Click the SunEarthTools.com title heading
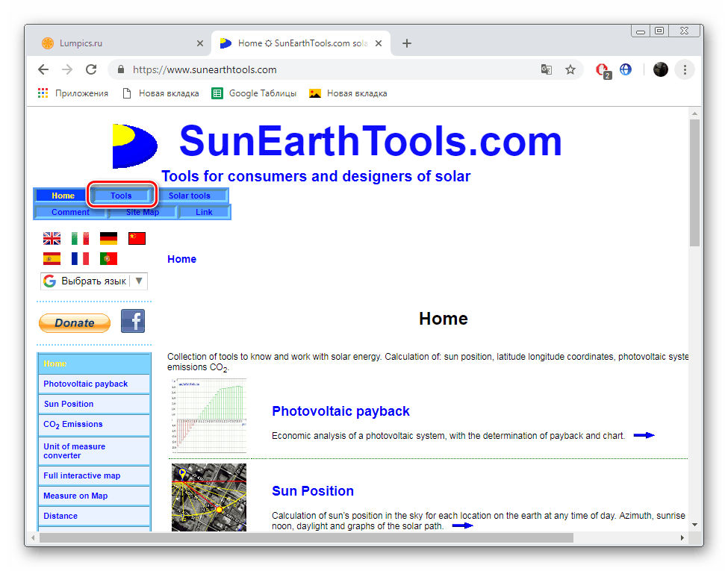The height and width of the screenshot is (571, 728). (x=370, y=141)
